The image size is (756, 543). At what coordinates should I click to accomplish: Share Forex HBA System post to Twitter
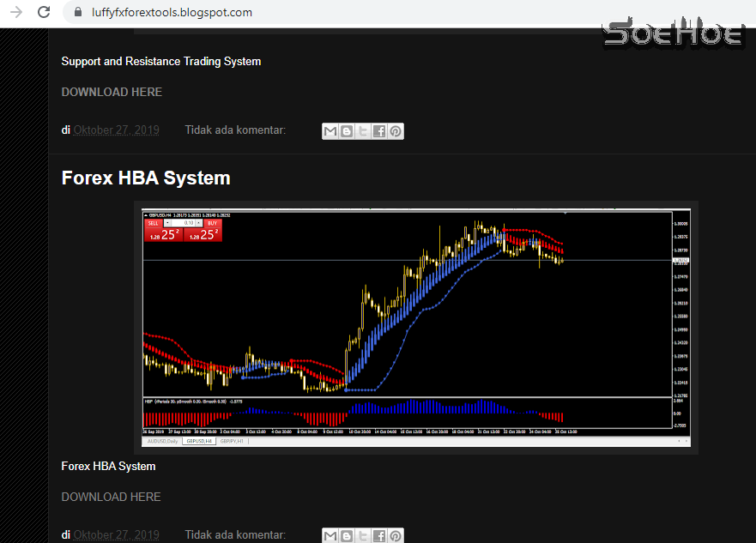(363, 536)
